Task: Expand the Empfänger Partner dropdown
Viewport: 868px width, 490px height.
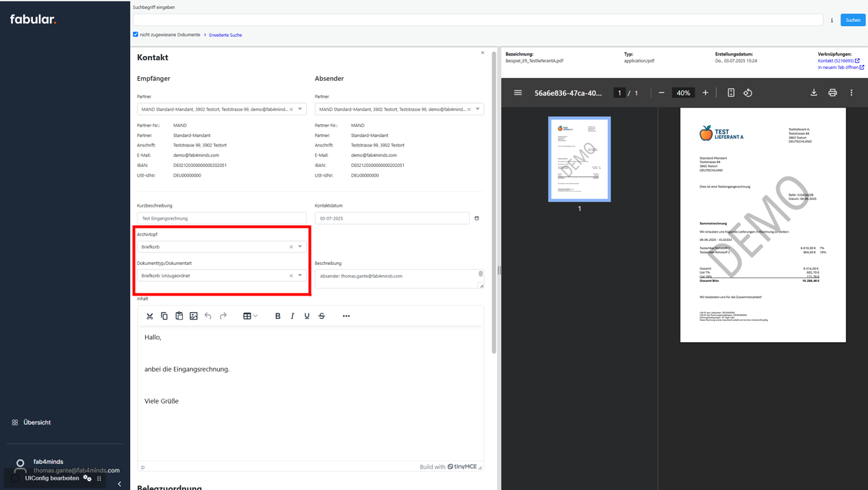Action: (300, 109)
